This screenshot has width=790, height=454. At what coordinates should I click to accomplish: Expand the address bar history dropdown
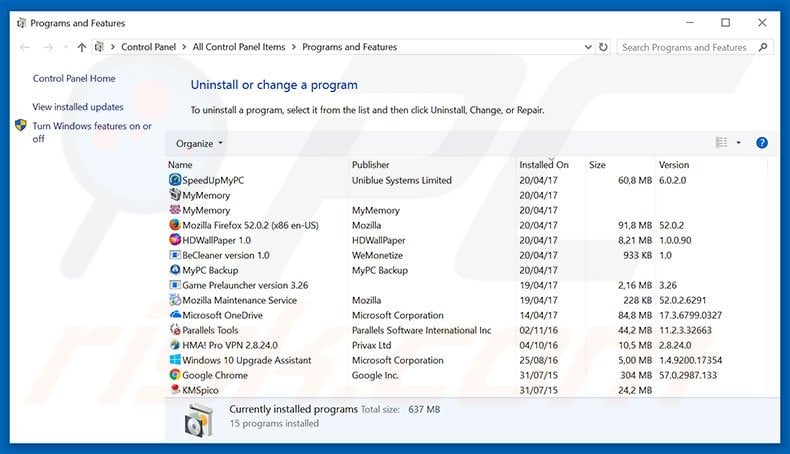(588, 47)
